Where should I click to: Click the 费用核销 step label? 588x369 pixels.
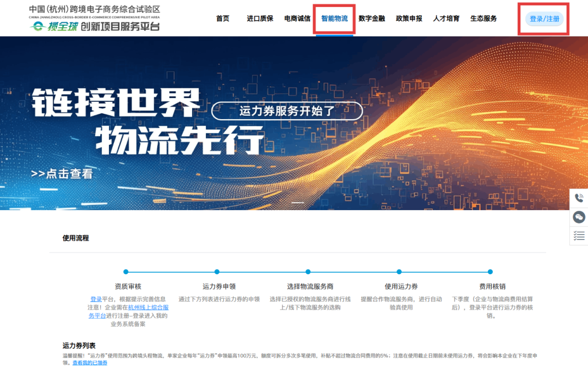pos(492,286)
